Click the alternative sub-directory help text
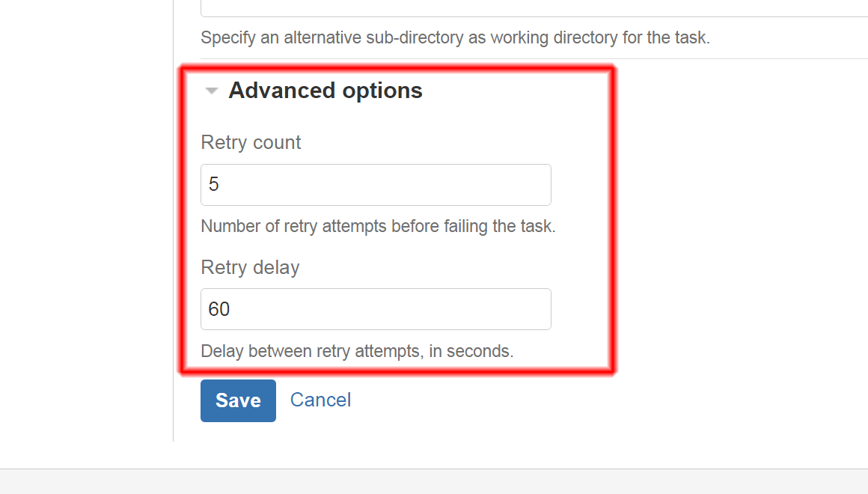The width and height of the screenshot is (868, 494). (x=455, y=37)
